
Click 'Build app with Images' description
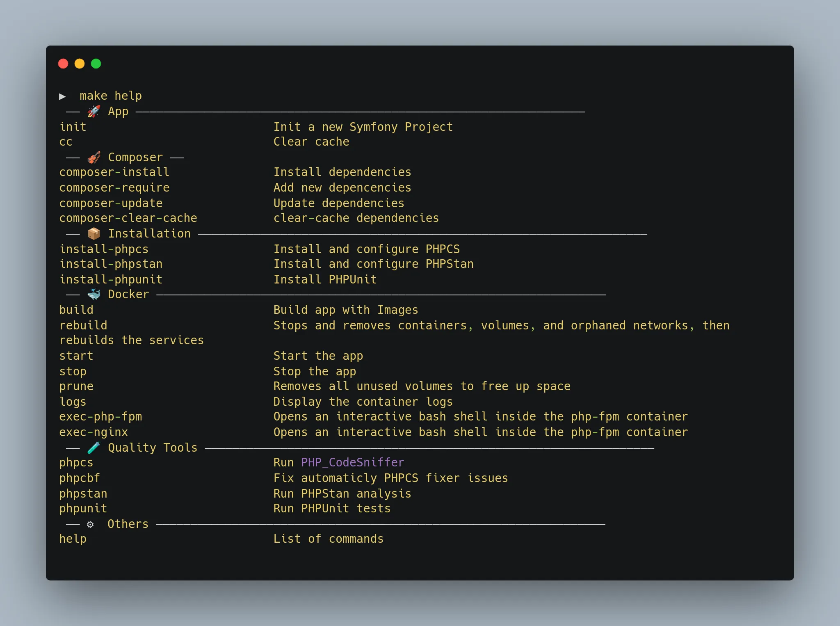pos(346,310)
